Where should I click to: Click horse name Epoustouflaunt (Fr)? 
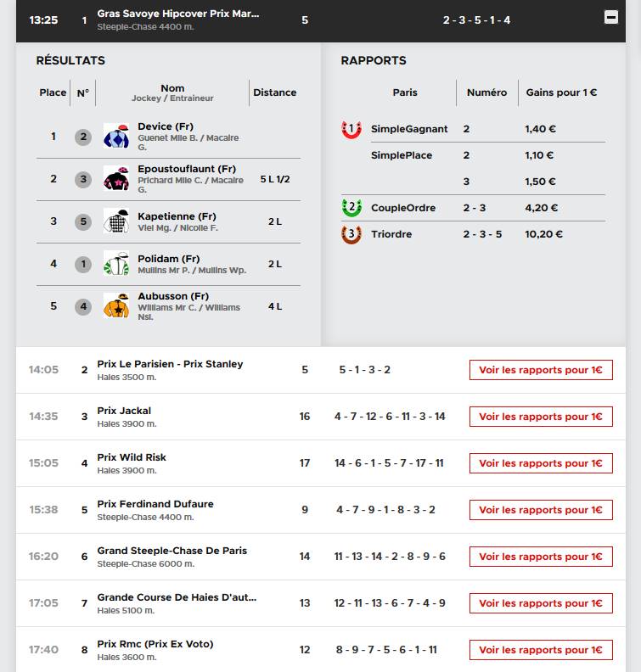pos(187,169)
